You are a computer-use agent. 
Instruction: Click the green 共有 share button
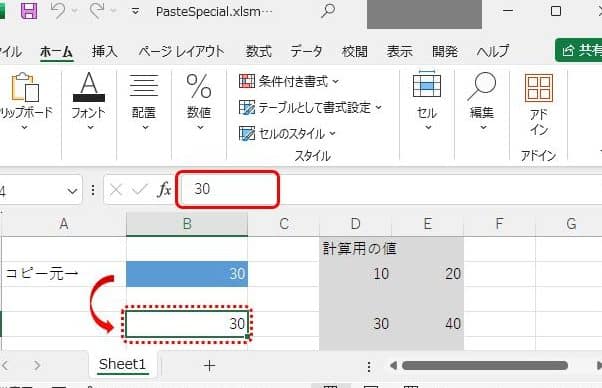pos(579,50)
